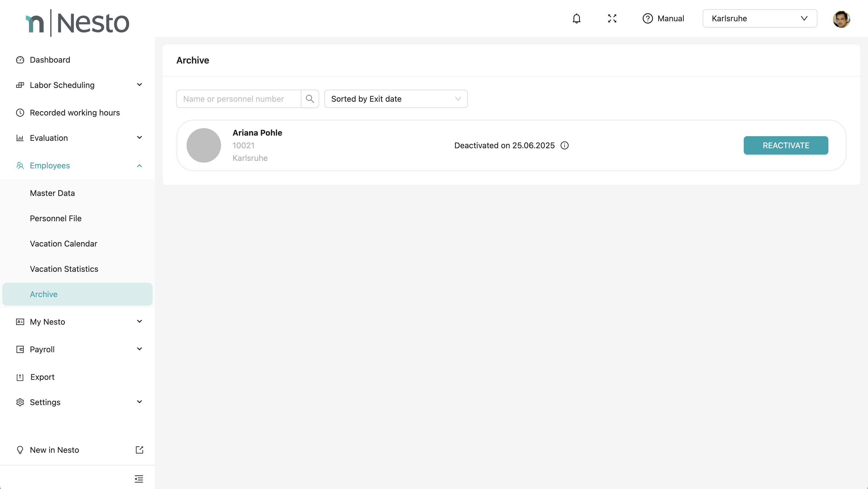The image size is (868, 489).
Task: Open the Master Data submenu item
Action: point(52,193)
